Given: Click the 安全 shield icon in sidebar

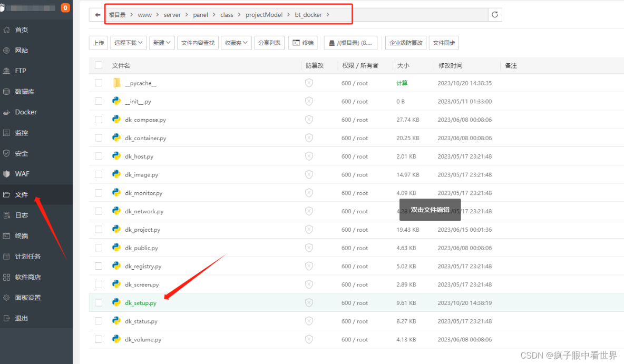Looking at the screenshot, I should click(6, 154).
